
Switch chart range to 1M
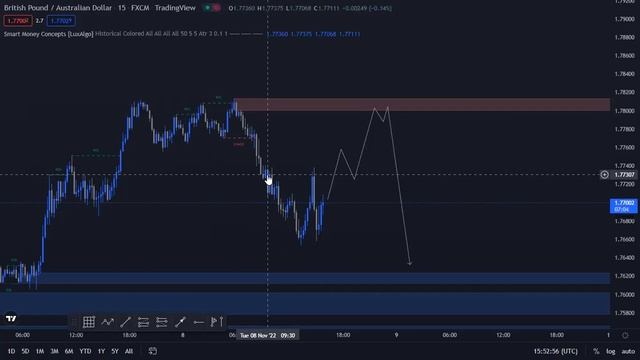[x=40, y=351]
